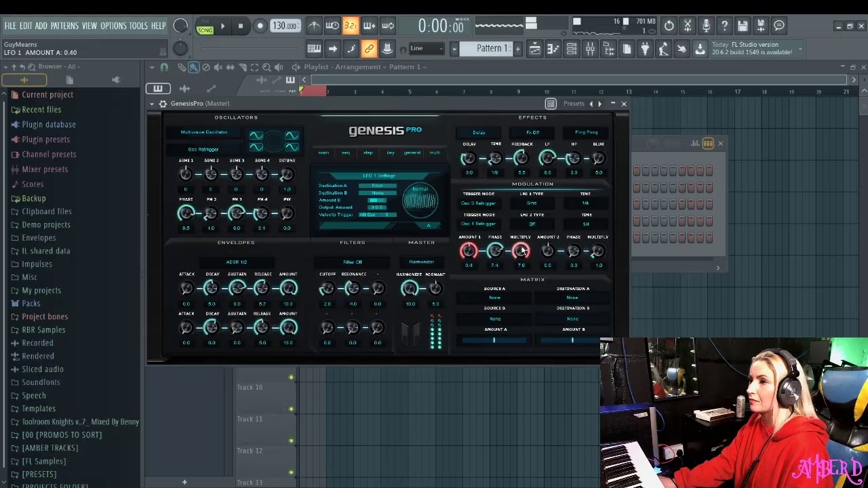
Task: Open the Multiwave Oscillator dropdown
Action: pos(204,133)
